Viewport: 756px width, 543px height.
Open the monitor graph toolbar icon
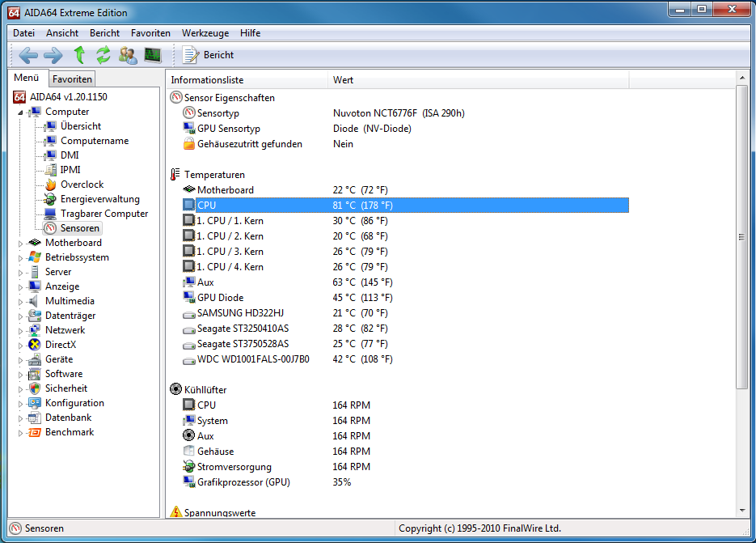click(x=153, y=54)
